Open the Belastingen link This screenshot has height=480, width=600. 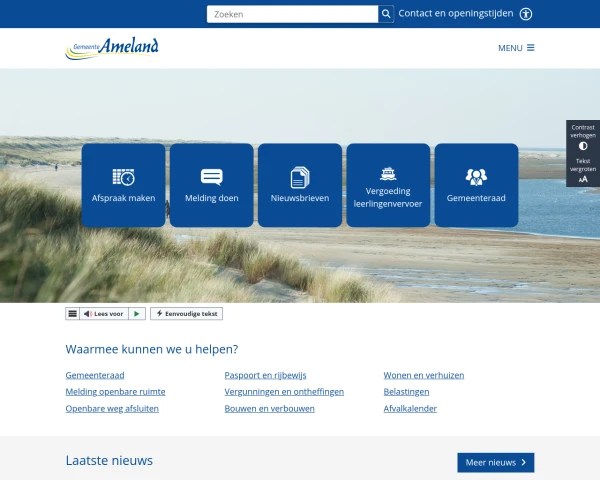point(406,392)
